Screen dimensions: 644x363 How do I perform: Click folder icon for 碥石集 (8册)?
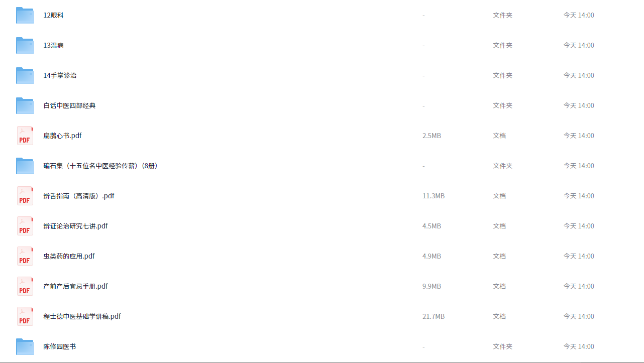(25, 166)
